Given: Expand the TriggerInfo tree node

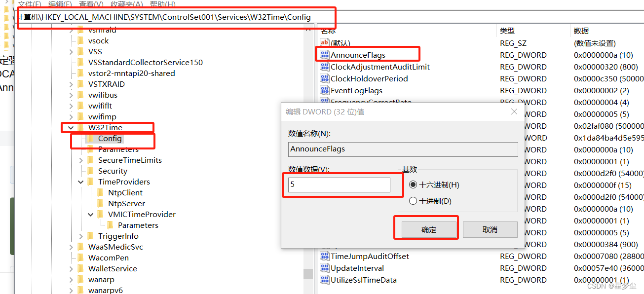Looking at the screenshot, I should click(x=81, y=236).
